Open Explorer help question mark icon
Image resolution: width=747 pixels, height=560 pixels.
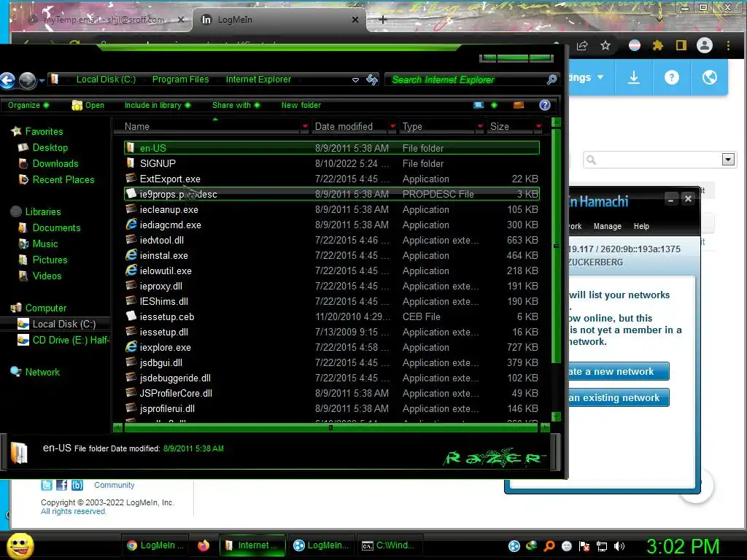[544, 105]
